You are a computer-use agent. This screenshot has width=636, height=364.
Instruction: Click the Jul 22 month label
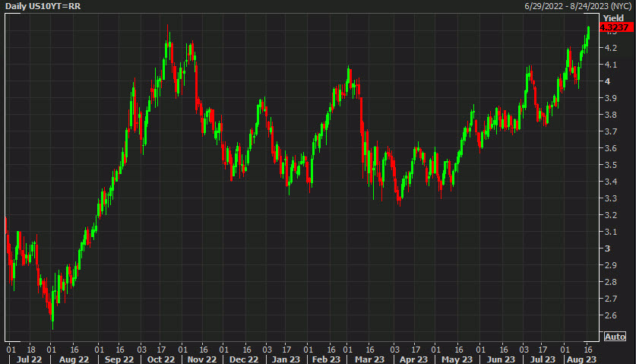(29, 359)
